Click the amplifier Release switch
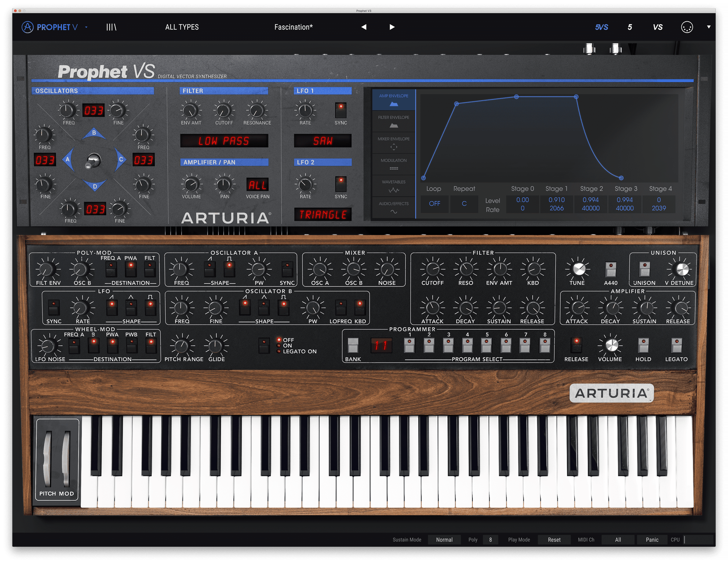 point(576,345)
